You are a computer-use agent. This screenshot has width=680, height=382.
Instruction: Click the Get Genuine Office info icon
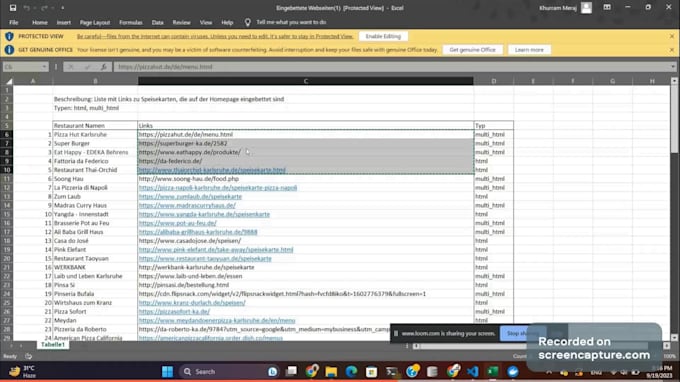(x=9, y=50)
